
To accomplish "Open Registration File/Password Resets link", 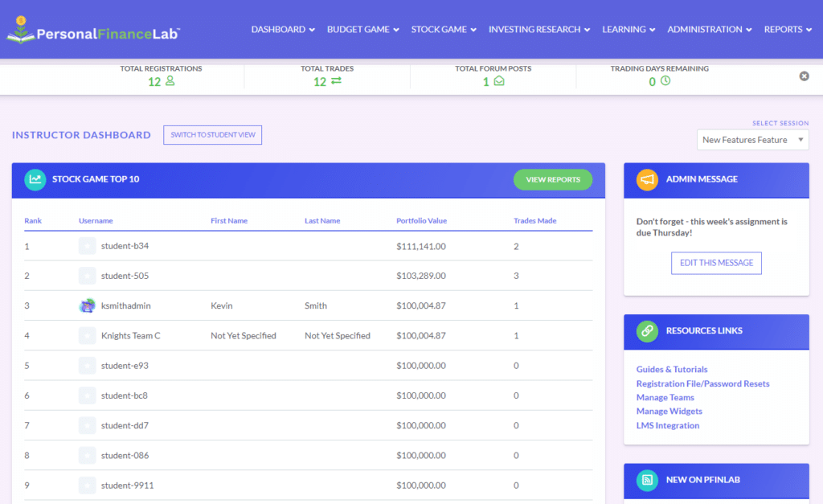I will tap(702, 383).
